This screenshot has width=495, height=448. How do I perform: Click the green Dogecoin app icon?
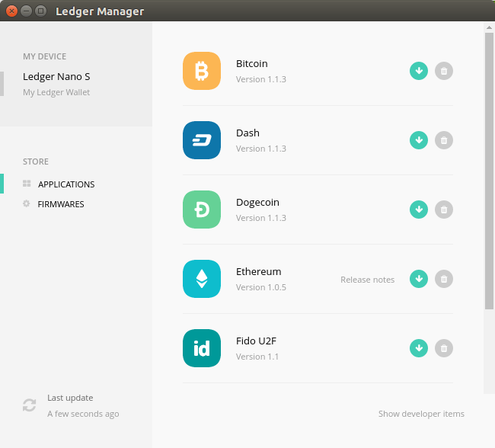tap(201, 210)
